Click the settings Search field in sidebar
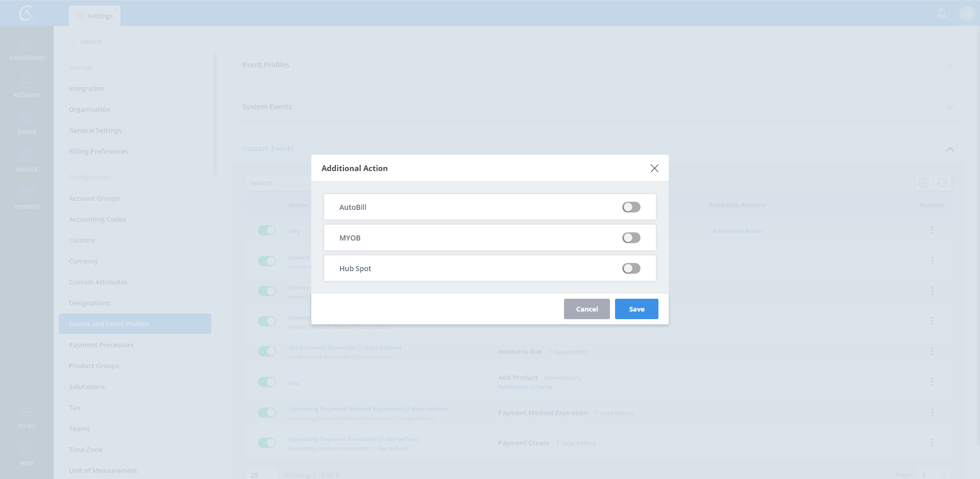 click(138, 41)
